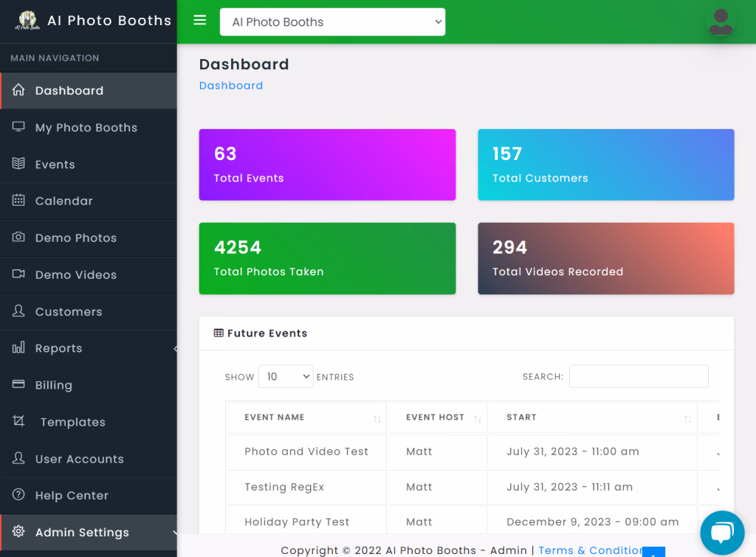Click the Reports bar chart icon

pos(18,347)
